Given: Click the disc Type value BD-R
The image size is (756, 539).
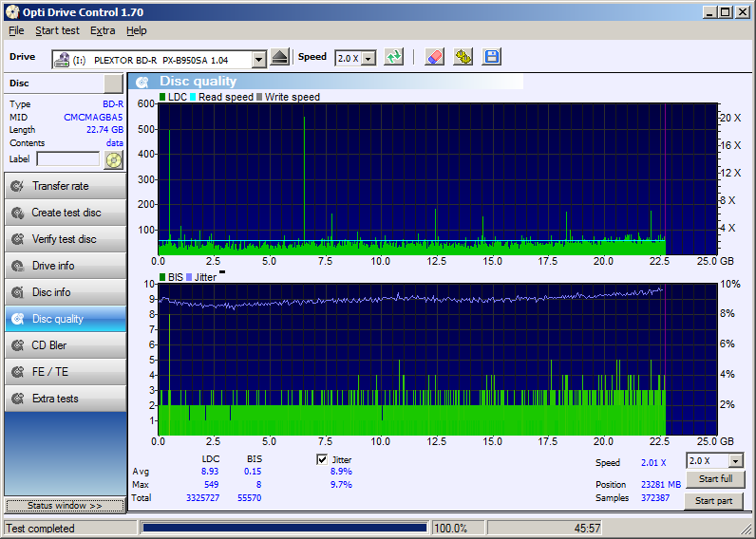Looking at the screenshot, I should (x=113, y=104).
